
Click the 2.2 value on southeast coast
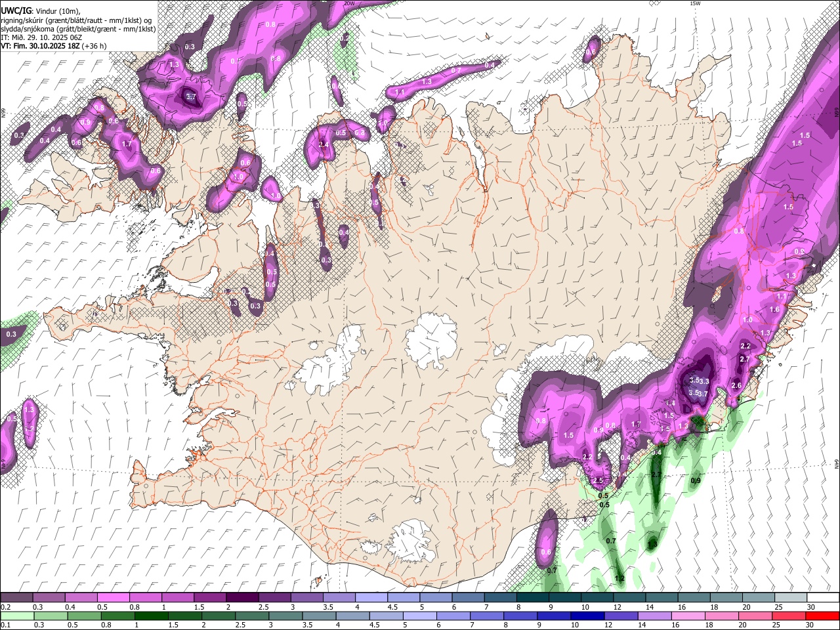point(587,457)
